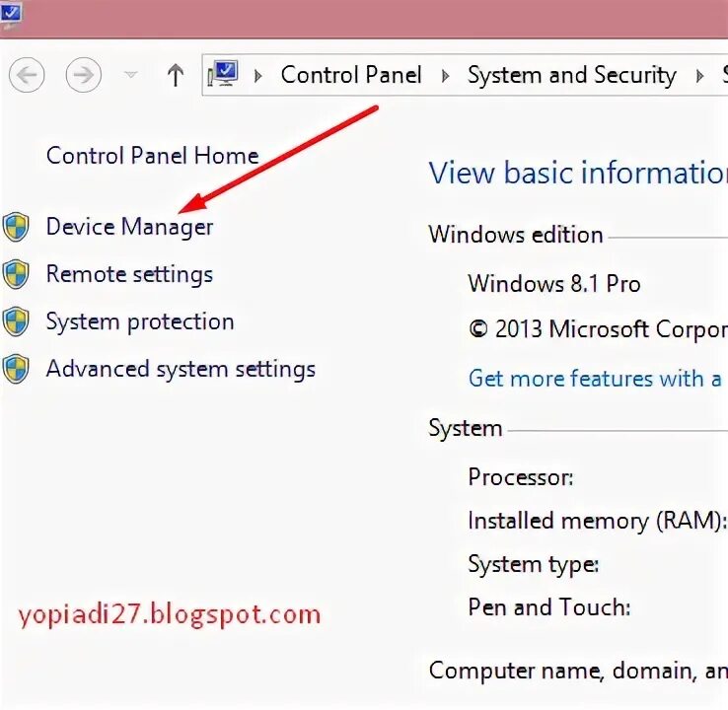Click the shield icon beside Device Manager
This screenshot has width=728, height=710.
pyautogui.click(x=16, y=227)
